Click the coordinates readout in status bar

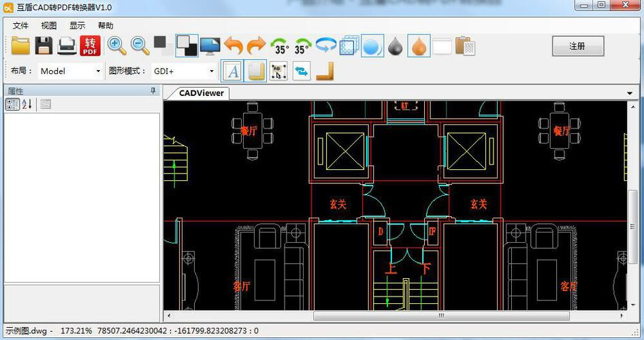pos(178,330)
